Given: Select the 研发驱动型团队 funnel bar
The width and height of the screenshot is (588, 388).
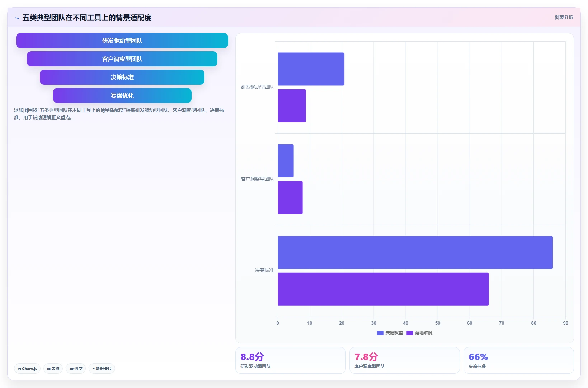Looking at the screenshot, I should pos(122,41).
